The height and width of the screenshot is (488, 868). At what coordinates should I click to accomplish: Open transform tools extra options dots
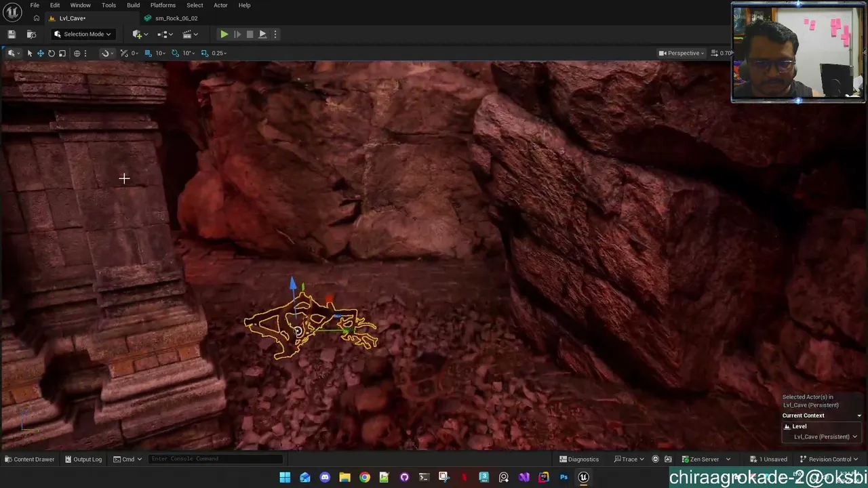[x=85, y=53]
